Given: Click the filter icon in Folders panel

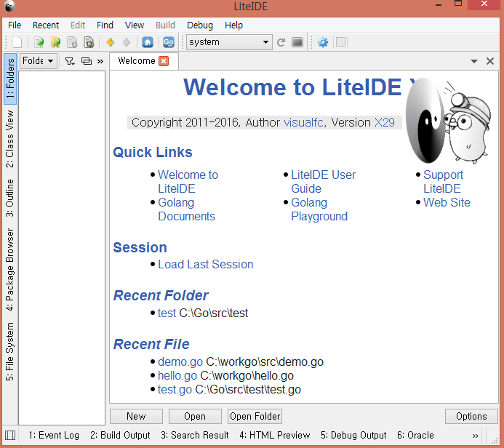Looking at the screenshot, I should coord(70,61).
